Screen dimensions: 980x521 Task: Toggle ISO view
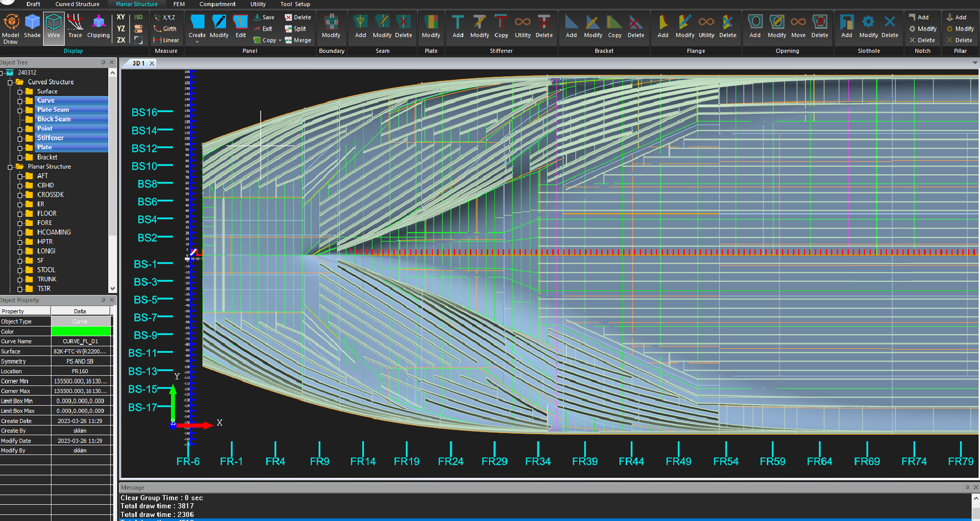coord(138,17)
